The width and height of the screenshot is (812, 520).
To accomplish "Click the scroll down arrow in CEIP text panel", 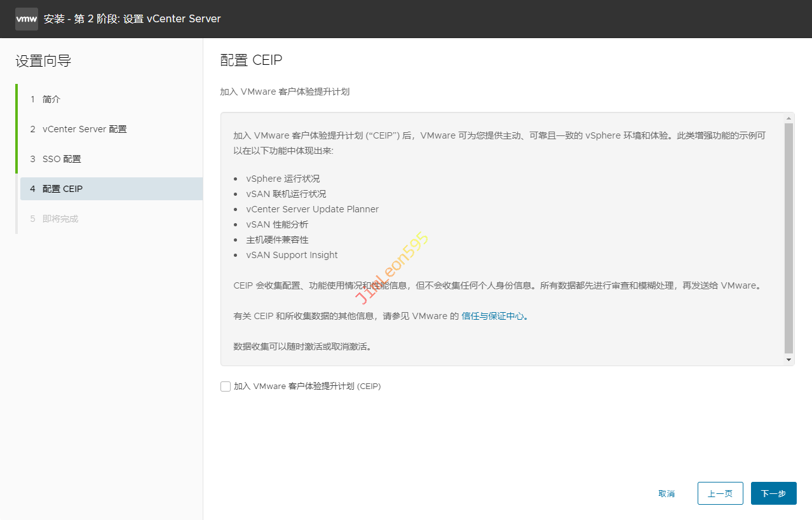I will coord(788,360).
